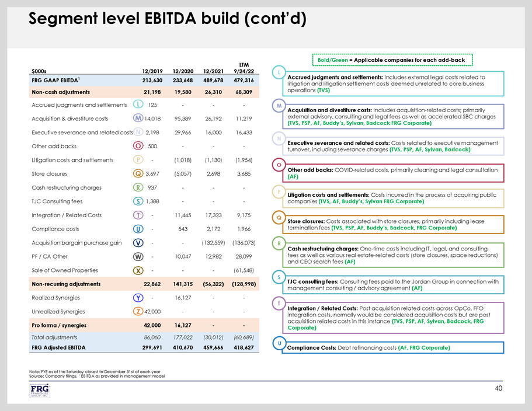
Task: Select the Y badge beside Realized Synergies
Action: [138, 298]
